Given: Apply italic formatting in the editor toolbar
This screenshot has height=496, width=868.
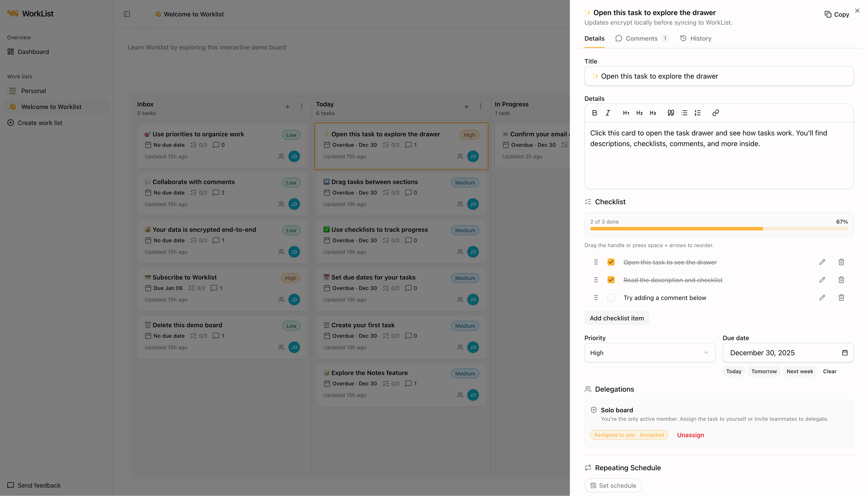Looking at the screenshot, I should [x=608, y=113].
